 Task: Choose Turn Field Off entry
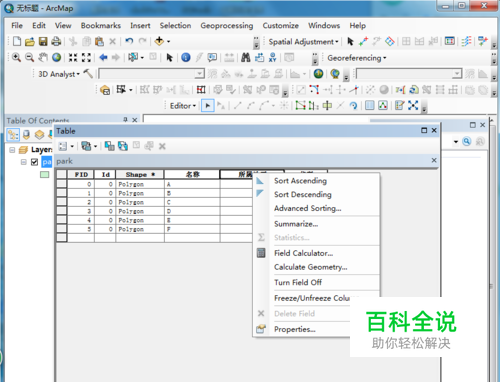coord(298,282)
